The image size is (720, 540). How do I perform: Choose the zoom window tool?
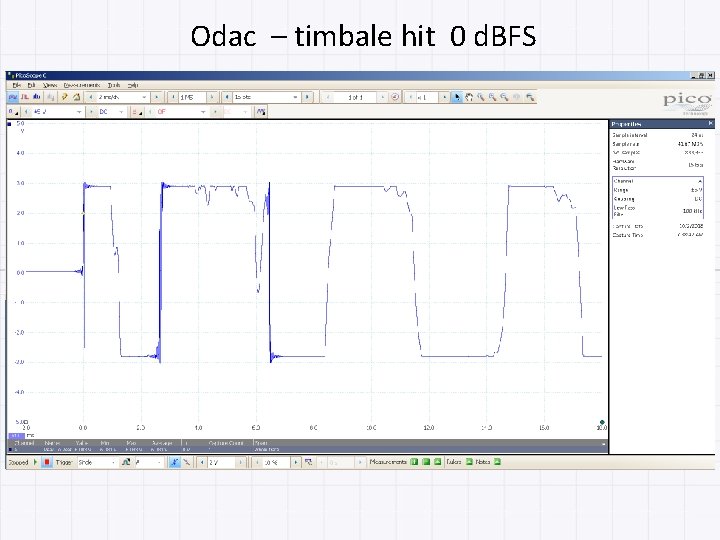point(481,97)
